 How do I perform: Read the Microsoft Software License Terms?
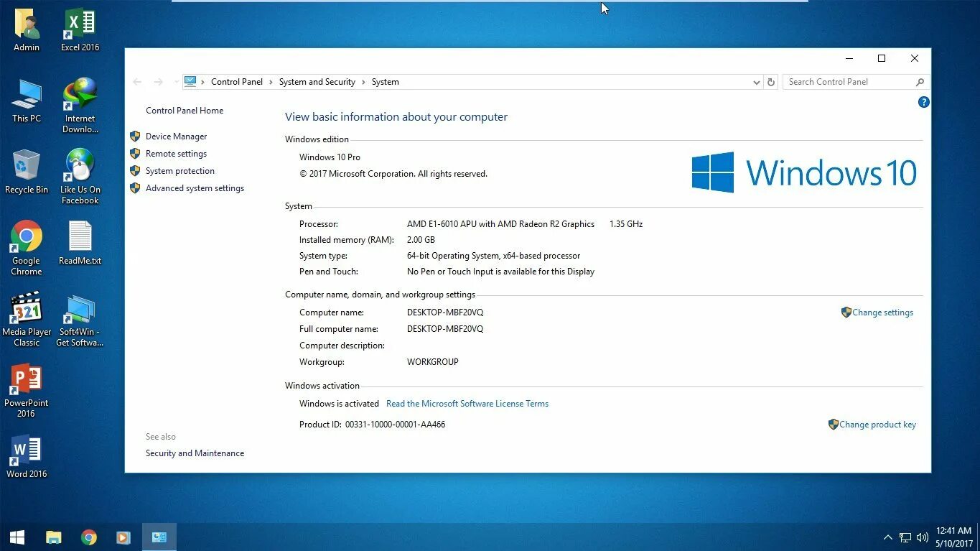tap(467, 404)
